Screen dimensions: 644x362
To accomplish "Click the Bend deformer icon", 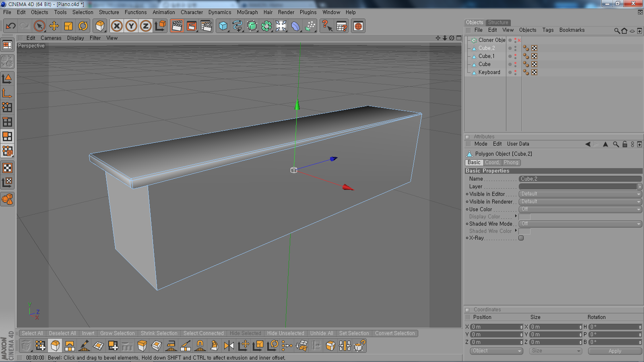I will (295, 26).
